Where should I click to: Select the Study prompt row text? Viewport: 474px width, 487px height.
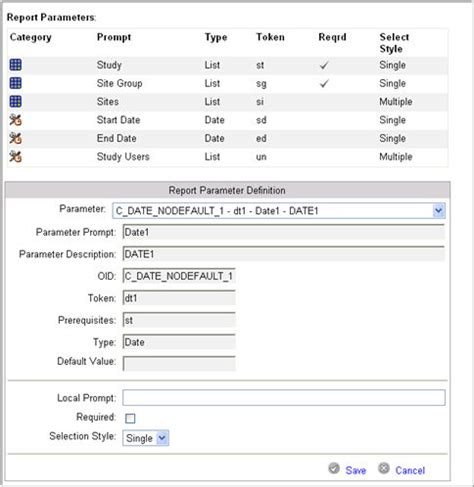(109, 65)
